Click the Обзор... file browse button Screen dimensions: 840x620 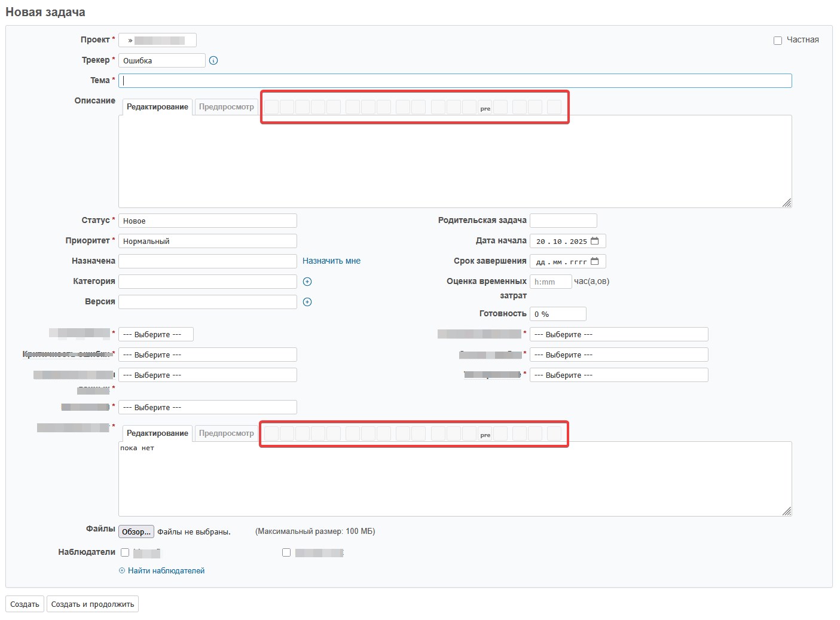(x=136, y=532)
